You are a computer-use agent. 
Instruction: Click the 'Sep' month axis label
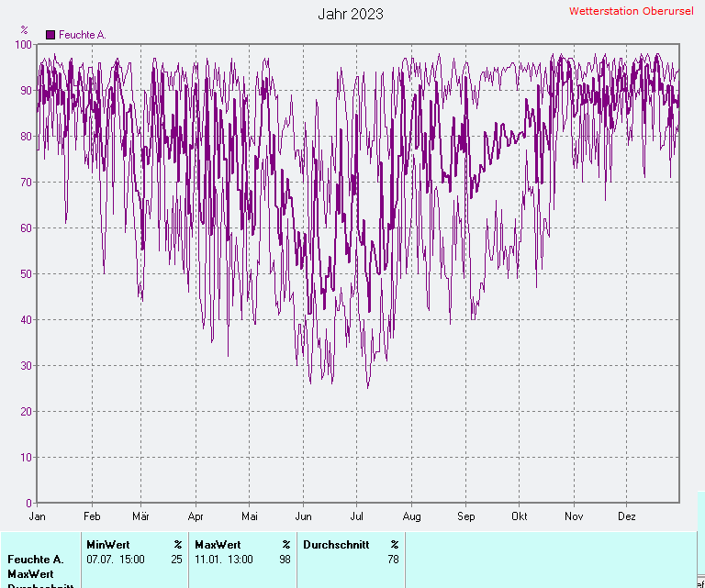click(465, 516)
